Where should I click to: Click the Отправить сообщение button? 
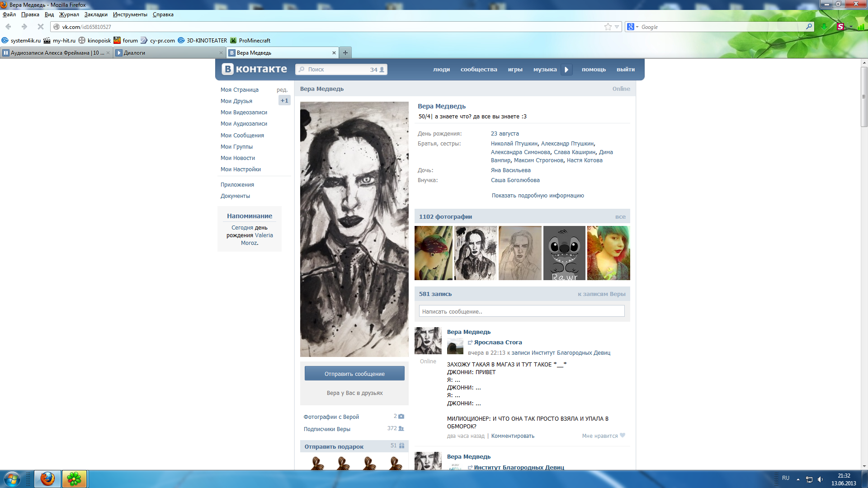click(354, 374)
